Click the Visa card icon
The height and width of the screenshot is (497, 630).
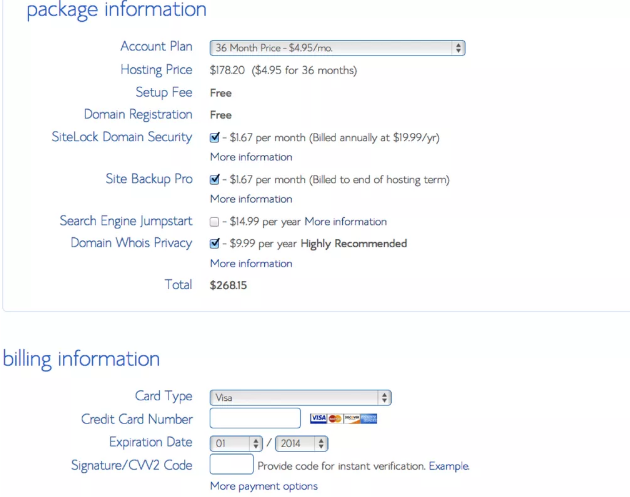[318, 419]
